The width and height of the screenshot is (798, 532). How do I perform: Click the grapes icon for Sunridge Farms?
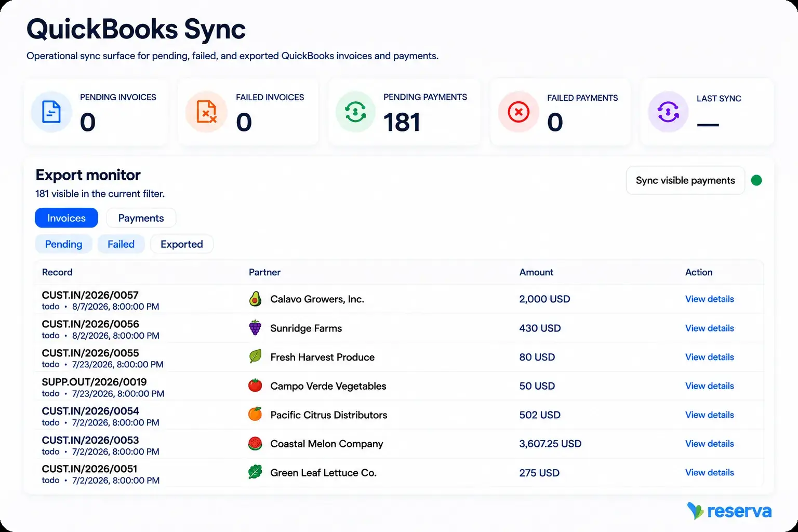pos(255,328)
